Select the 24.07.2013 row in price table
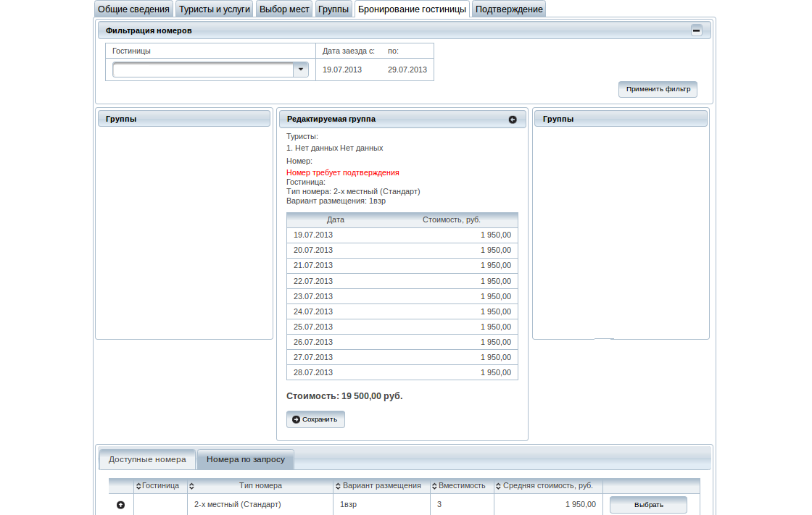Viewport: 812px width, 515px height. [402, 311]
